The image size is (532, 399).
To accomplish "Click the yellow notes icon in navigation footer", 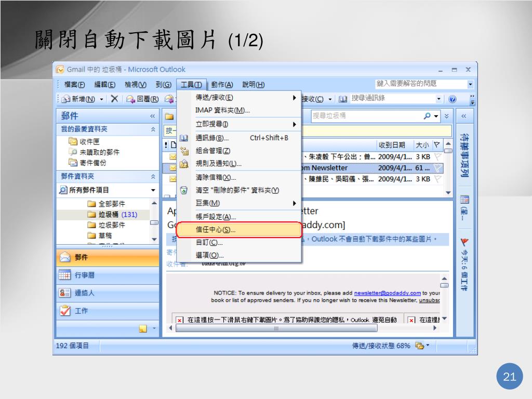I will click(x=143, y=328).
